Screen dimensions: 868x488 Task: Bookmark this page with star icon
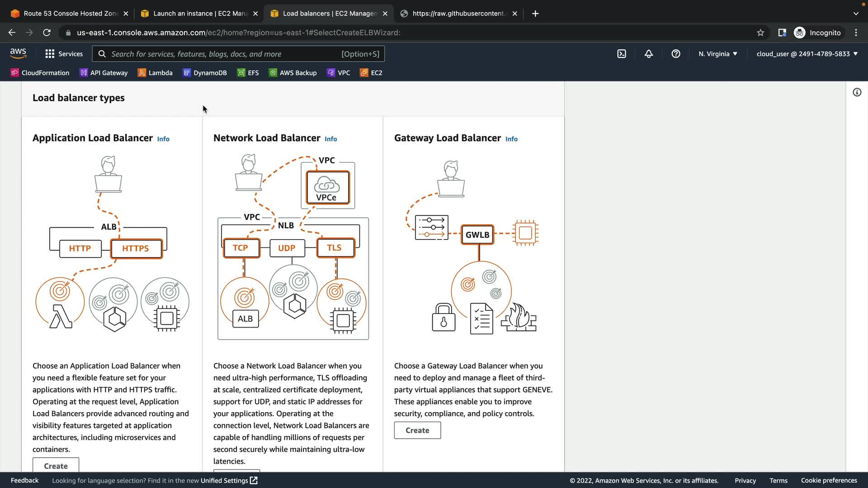tap(760, 33)
